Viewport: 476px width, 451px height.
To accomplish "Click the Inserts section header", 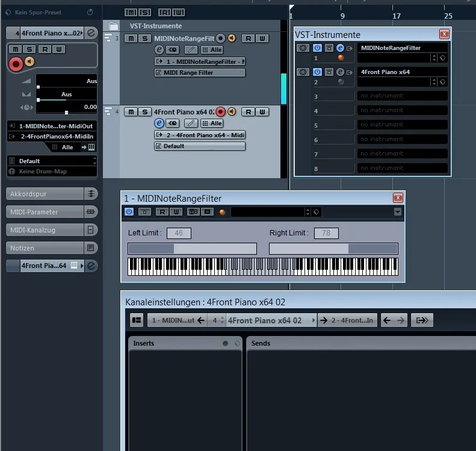I will 175,343.
